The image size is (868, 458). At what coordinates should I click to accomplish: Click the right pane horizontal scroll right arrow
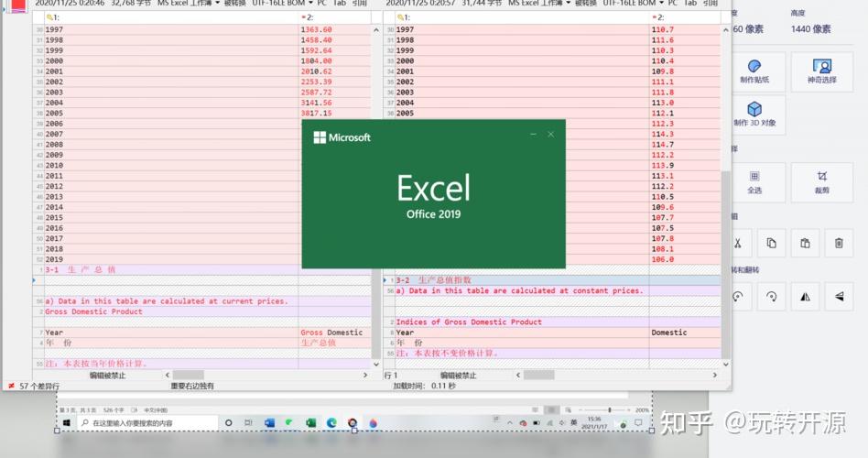tap(715, 375)
